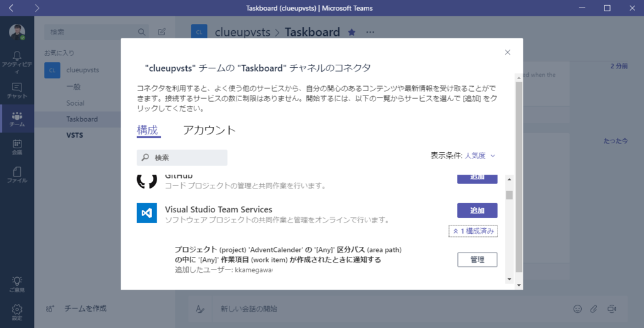This screenshot has width=644, height=328.
Task: Open the more options ellipsis beside Taskboard
Action: [x=370, y=32]
